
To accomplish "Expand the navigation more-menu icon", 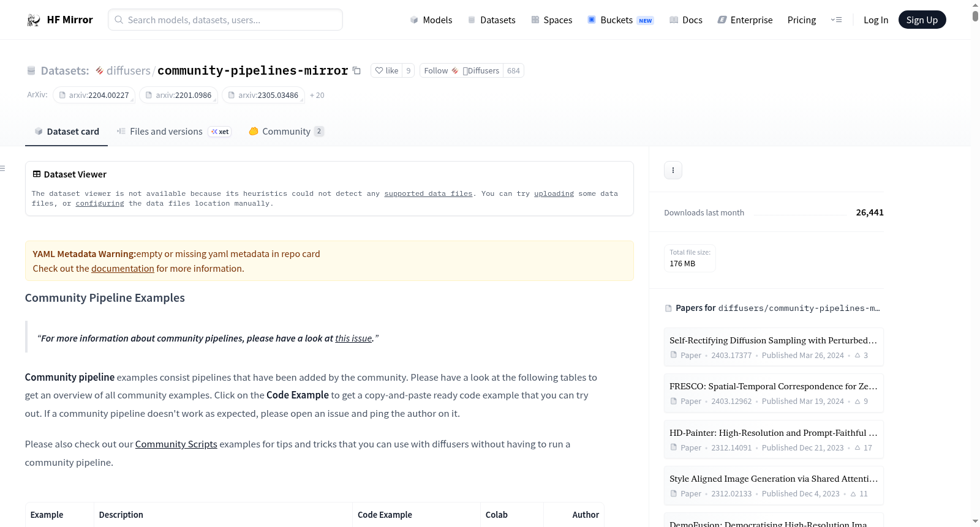I will coord(836,20).
